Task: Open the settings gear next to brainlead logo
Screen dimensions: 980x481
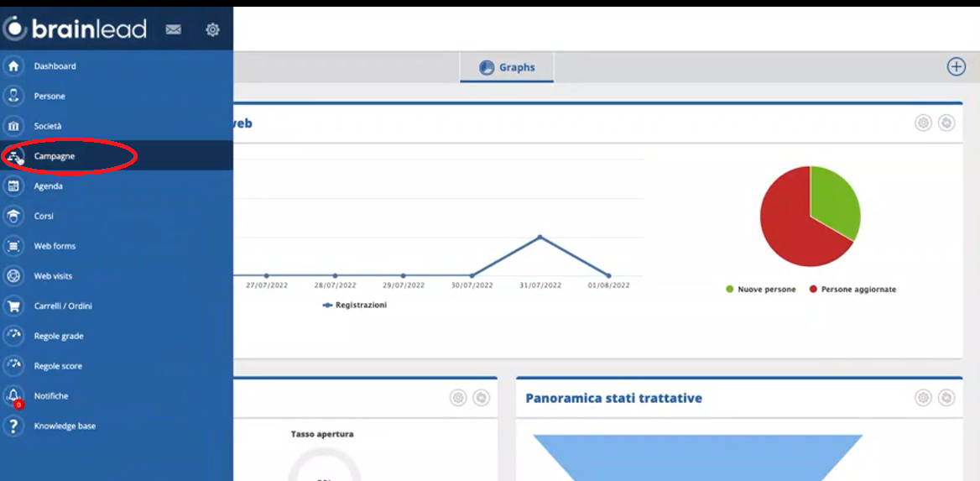Action: tap(212, 29)
